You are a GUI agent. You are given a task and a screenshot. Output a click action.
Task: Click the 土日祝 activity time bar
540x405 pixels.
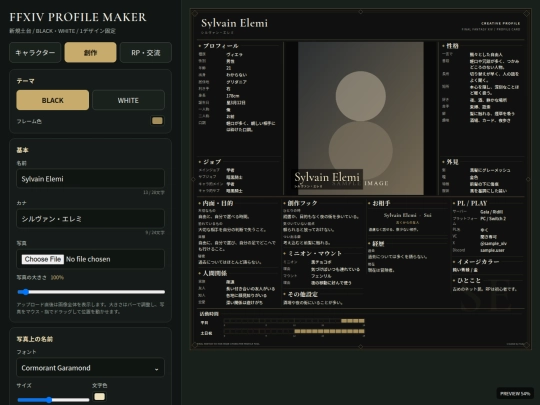click(x=294, y=331)
